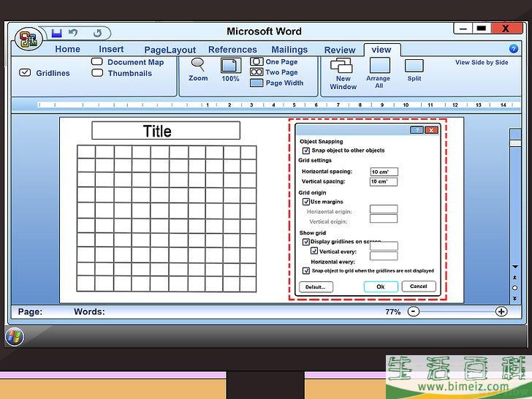Enable the Document Map checkbox
The image size is (532, 399).
tap(97, 61)
